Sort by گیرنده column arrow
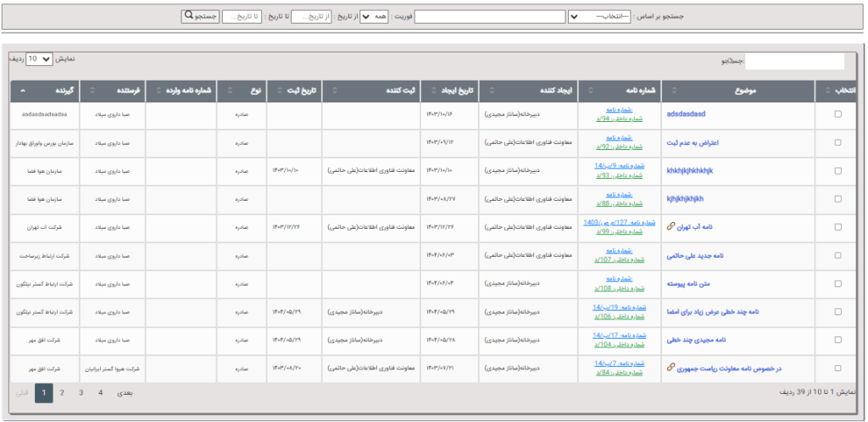The height and width of the screenshot is (422, 868). [21, 90]
